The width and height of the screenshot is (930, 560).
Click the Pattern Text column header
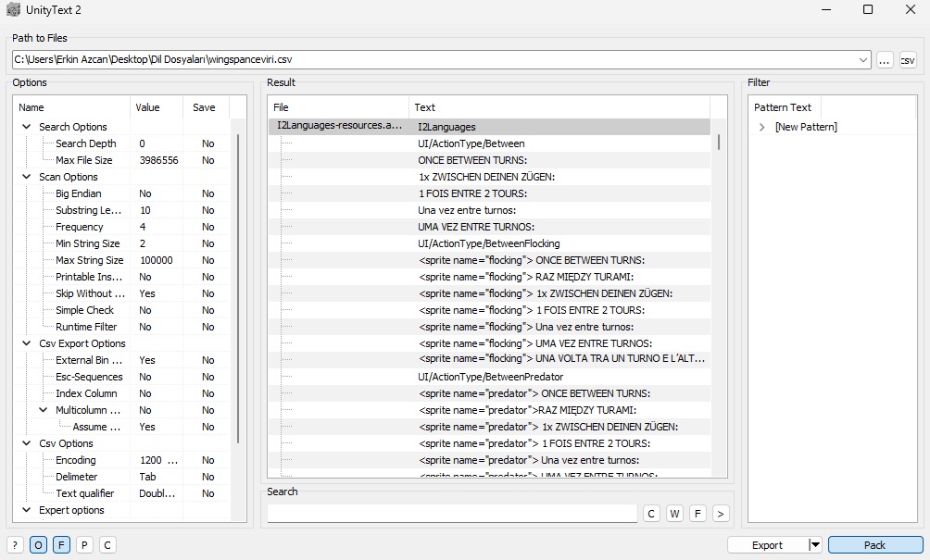(783, 107)
